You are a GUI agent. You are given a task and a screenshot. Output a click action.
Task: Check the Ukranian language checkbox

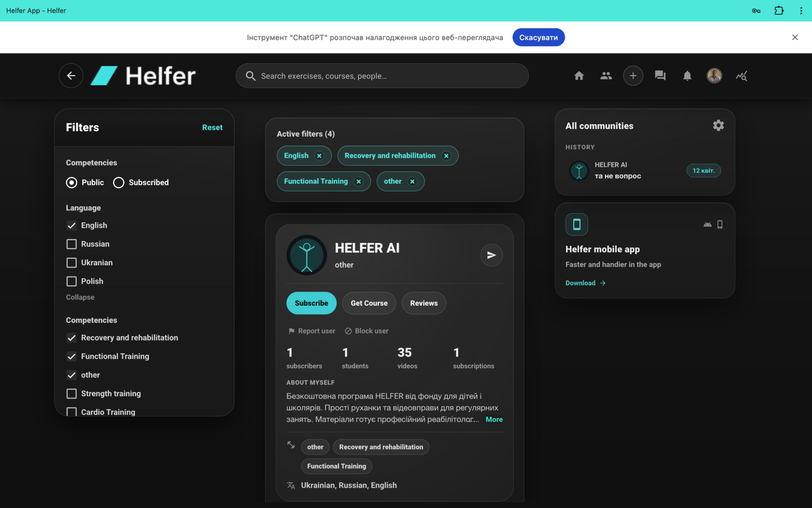coord(72,263)
